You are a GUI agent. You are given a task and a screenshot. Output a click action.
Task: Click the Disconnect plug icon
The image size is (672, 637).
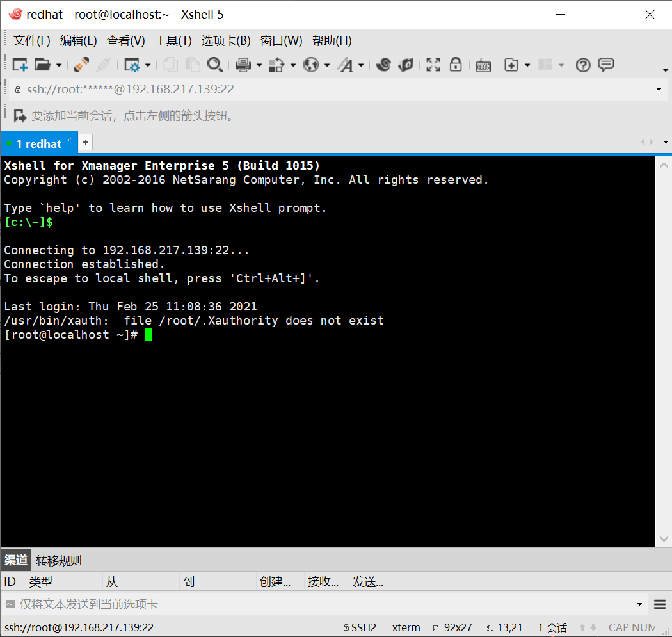coord(81,65)
